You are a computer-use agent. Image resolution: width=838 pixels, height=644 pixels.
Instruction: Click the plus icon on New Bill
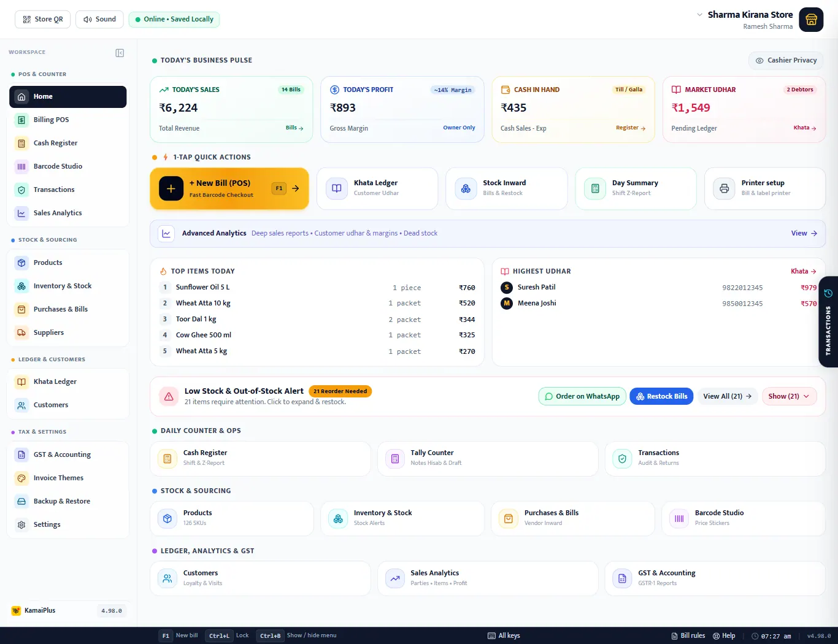coord(171,188)
